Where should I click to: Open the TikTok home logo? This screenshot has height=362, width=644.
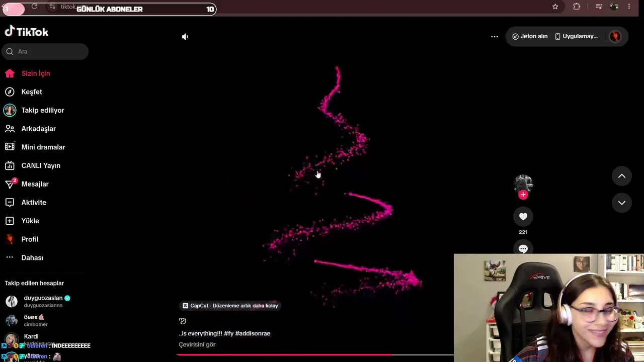tap(27, 32)
